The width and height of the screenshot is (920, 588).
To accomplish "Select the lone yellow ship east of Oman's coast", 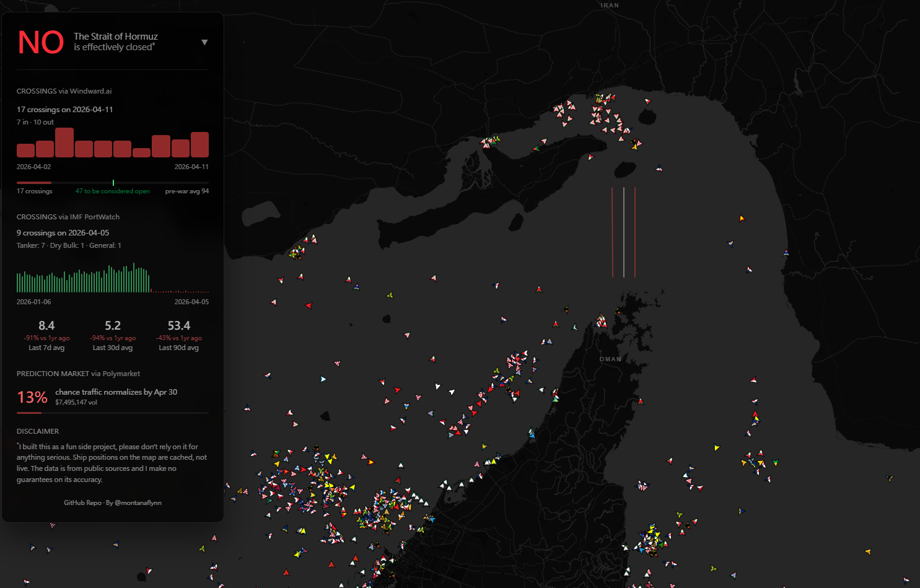I will (x=717, y=447).
